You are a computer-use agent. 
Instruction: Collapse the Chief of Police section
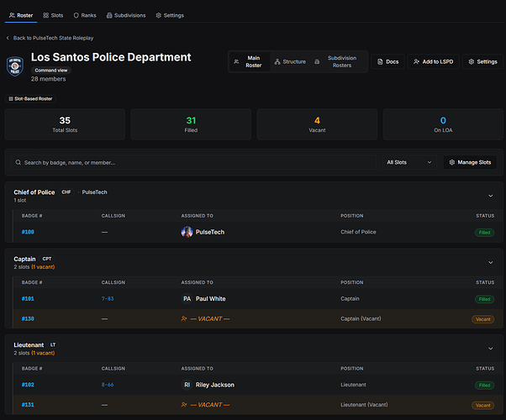point(490,196)
